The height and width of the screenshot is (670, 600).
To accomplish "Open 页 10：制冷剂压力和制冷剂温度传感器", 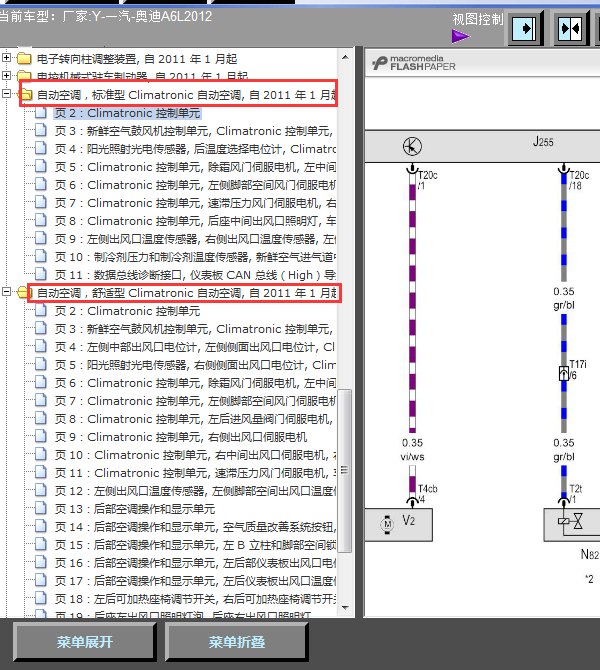I will (195, 257).
